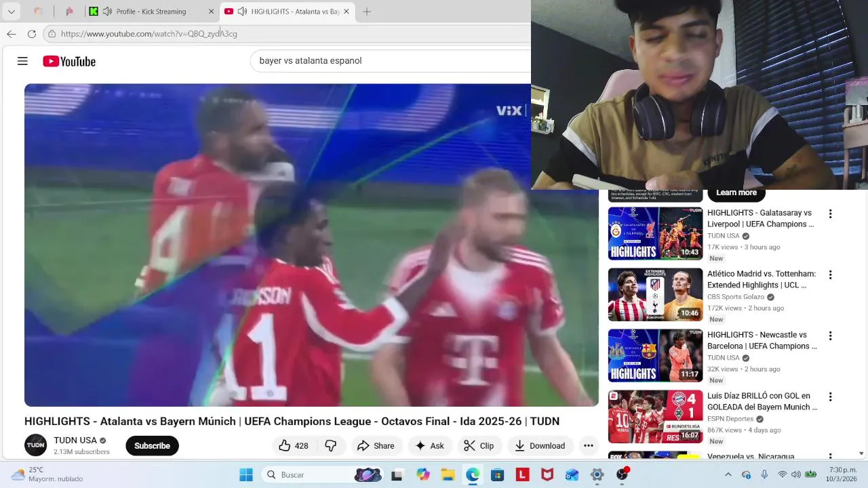View site info lock icon

[52, 34]
